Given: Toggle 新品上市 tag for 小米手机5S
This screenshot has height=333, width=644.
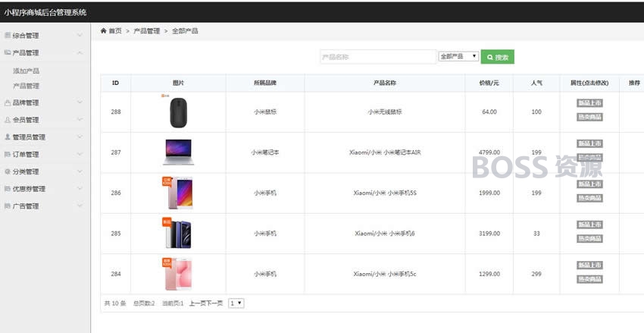Looking at the screenshot, I should [589, 184].
